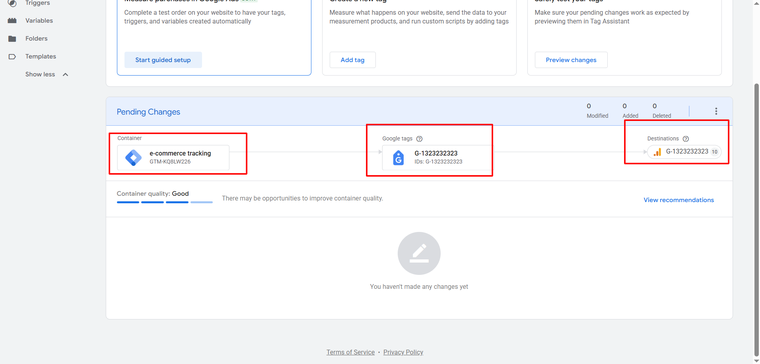Click the pencil edit placeholder icon
The height and width of the screenshot is (364, 760).
coord(419,253)
